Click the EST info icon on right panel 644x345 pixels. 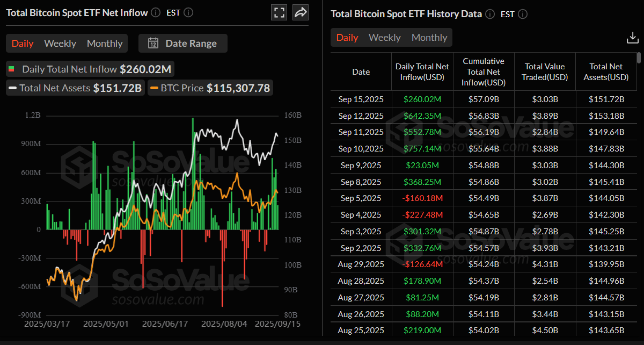pyautogui.click(x=523, y=14)
